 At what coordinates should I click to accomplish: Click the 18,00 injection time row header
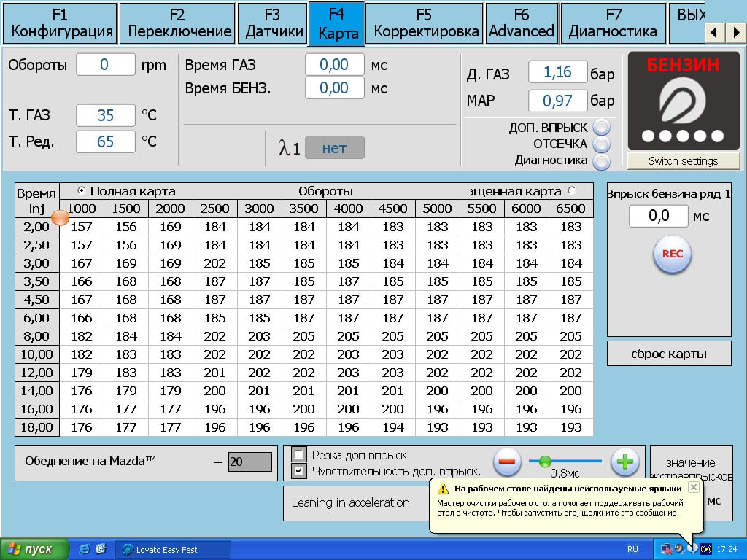pos(36,427)
